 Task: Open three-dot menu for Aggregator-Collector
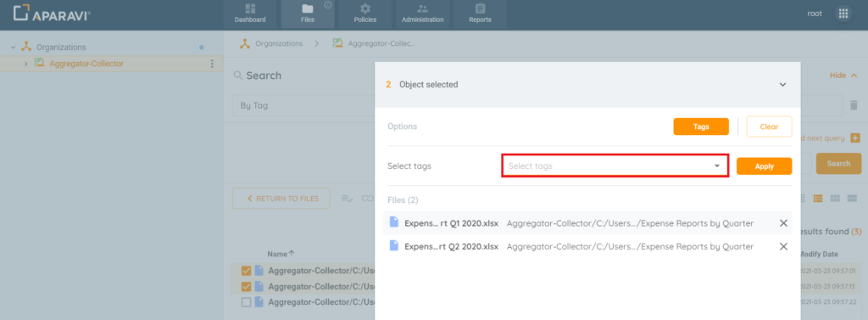[211, 64]
